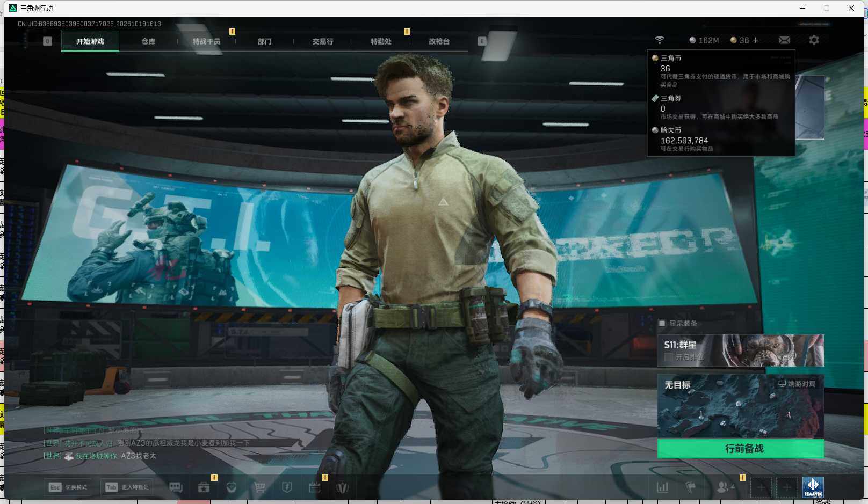
Task: Open the settings gear icon
Action: click(814, 40)
